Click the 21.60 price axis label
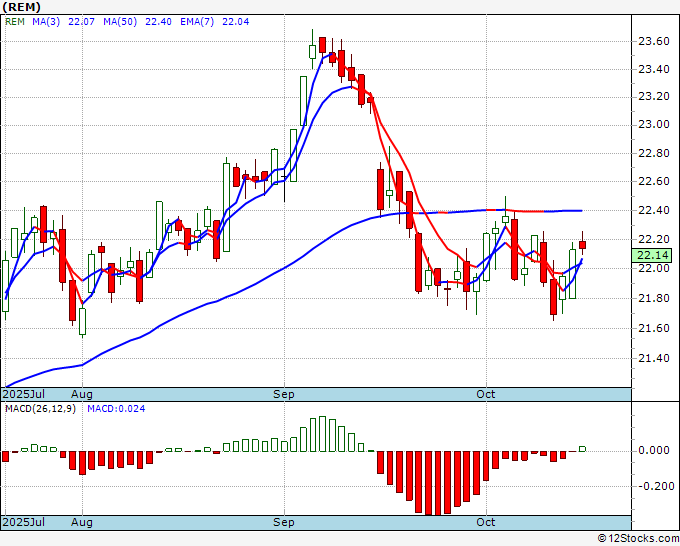This screenshot has width=680, height=546. (654, 328)
